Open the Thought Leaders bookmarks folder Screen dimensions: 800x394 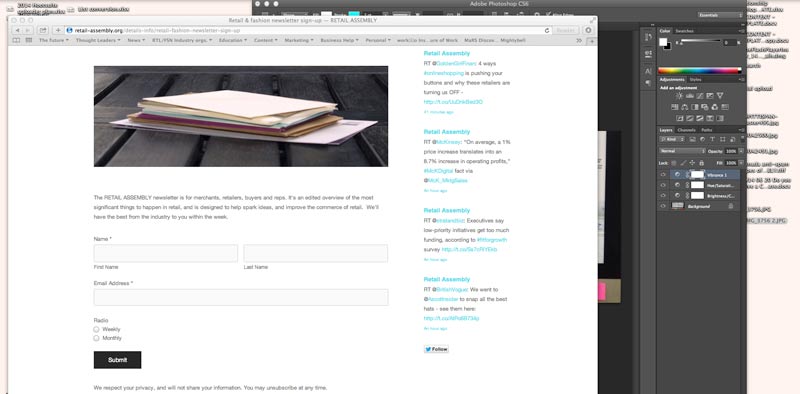[x=98, y=40]
